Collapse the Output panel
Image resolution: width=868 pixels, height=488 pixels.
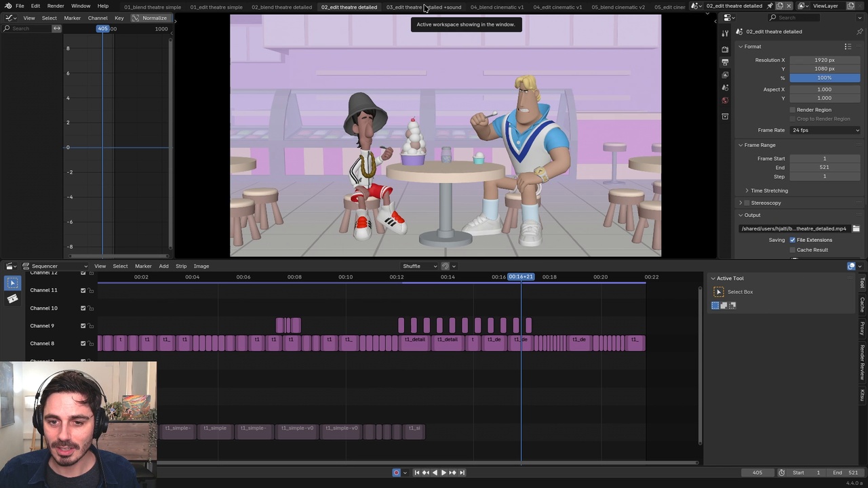(x=741, y=215)
